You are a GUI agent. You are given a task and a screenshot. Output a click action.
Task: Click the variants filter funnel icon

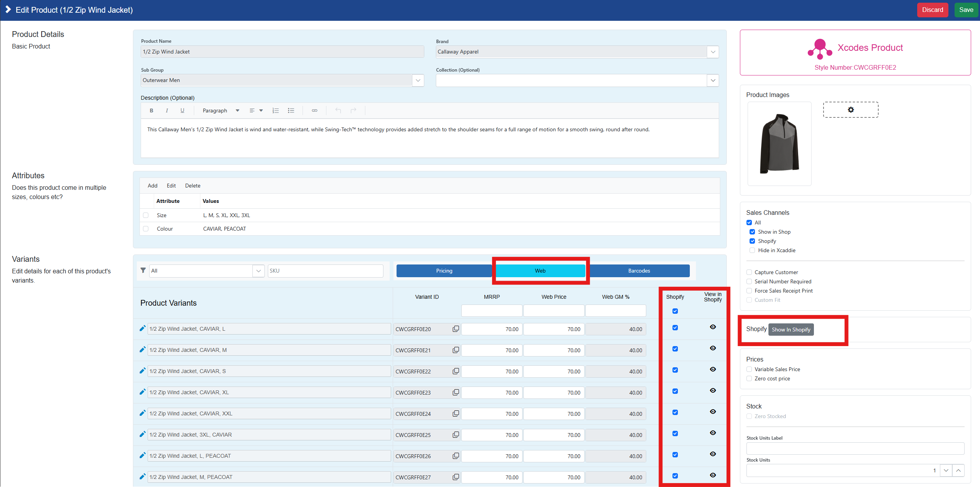point(143,270)
